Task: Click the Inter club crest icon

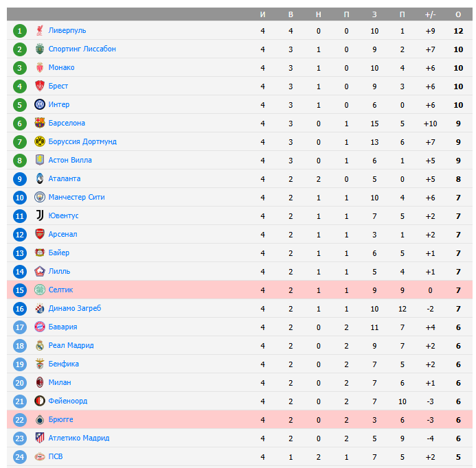Action: point(40,104)
